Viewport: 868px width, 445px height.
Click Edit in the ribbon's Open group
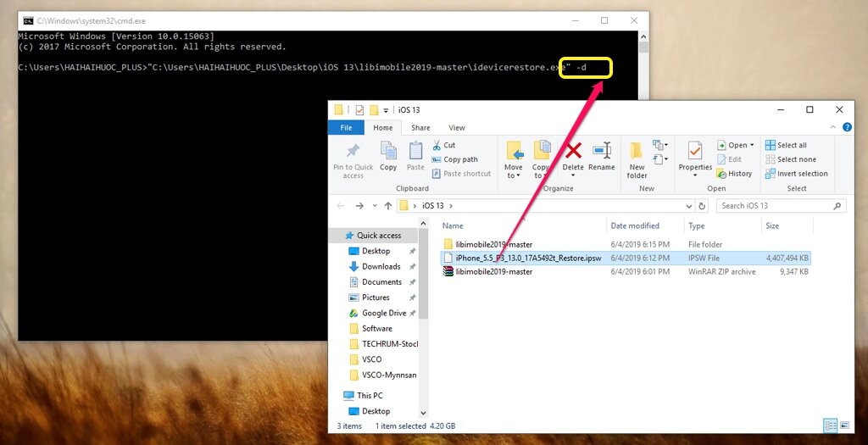(729, 159)
